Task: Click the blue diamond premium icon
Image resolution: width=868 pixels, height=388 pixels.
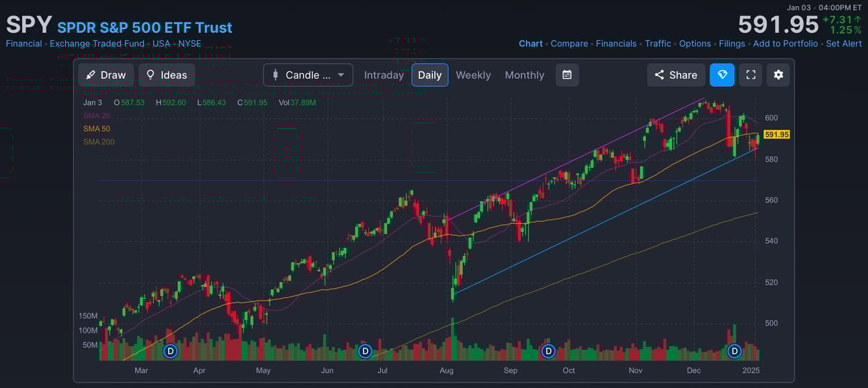Action: [x=722, y=75]
